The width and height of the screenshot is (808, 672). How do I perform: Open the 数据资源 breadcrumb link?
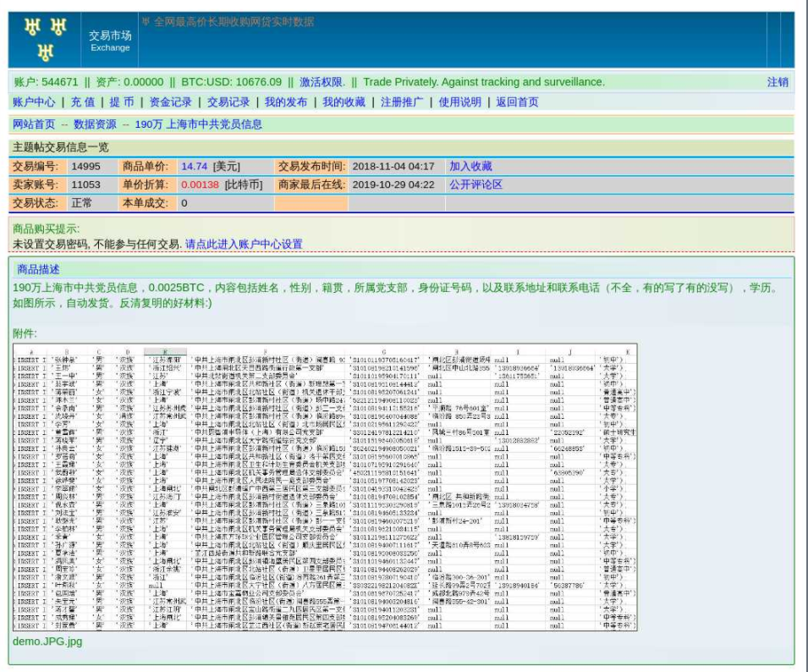[95, 124]
